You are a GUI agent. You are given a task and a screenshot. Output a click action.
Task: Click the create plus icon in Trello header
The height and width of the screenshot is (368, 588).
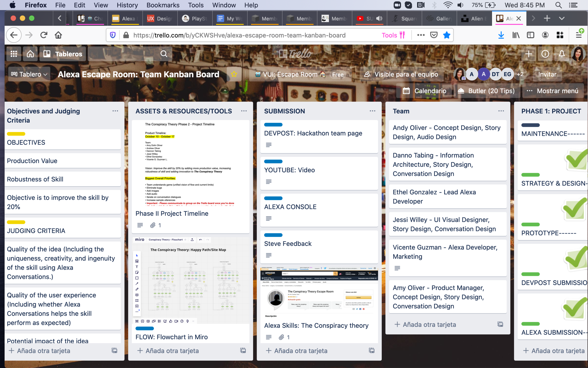coord(528,54)
